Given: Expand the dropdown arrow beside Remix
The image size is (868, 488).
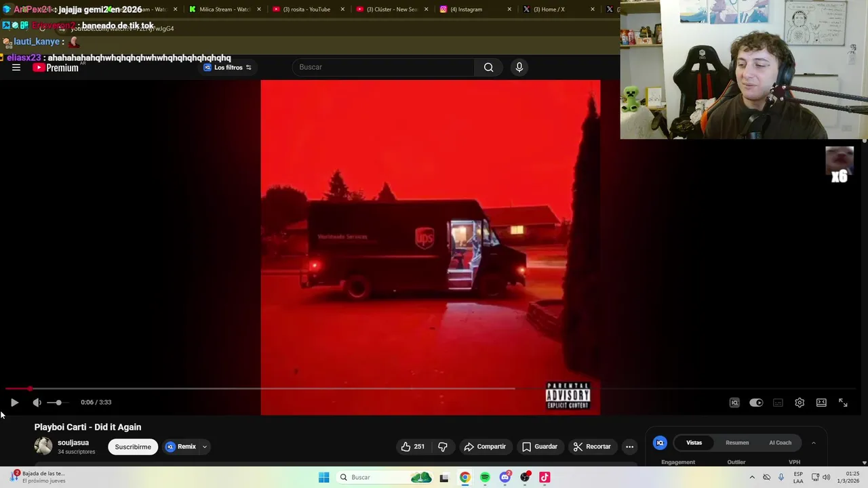Looking at the screenshot, I should click(204, 447).
